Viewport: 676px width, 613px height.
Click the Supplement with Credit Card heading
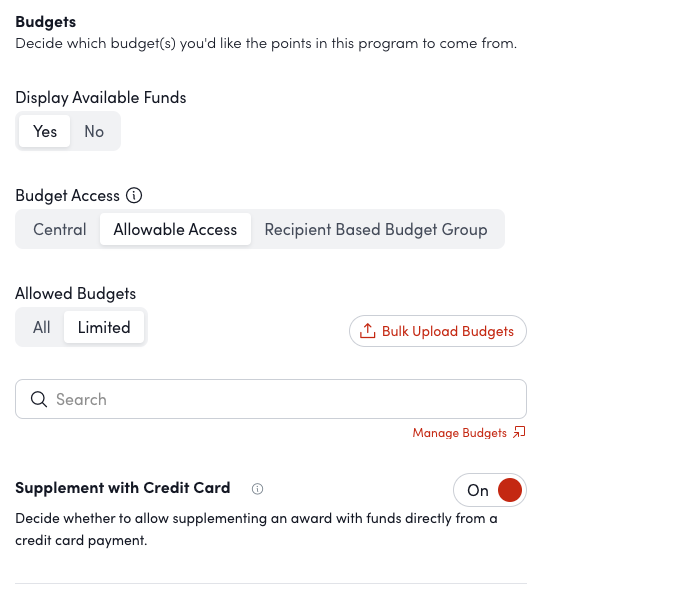[123, 488]
